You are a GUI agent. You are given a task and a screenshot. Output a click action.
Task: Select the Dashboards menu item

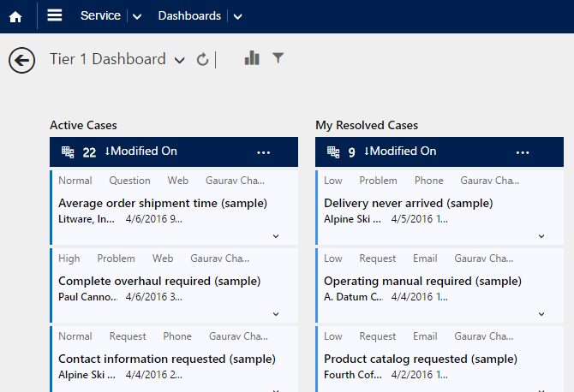[189, 15]
